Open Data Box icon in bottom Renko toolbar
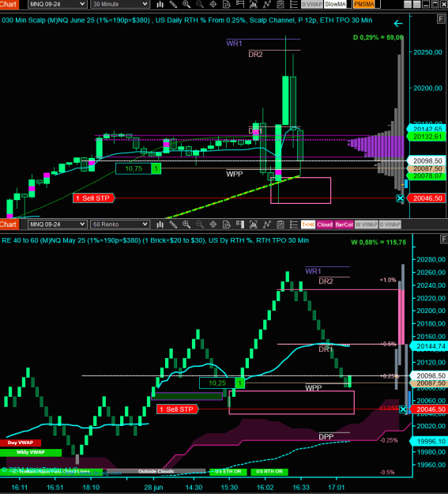Viewport: 448px width, 494px height. pyautogui.click(x=227, y=224)
